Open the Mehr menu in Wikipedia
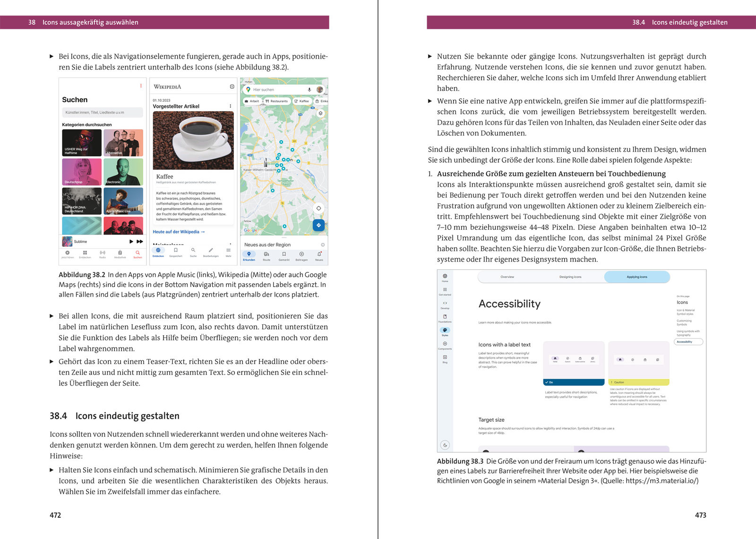 (x=228, y=252)
